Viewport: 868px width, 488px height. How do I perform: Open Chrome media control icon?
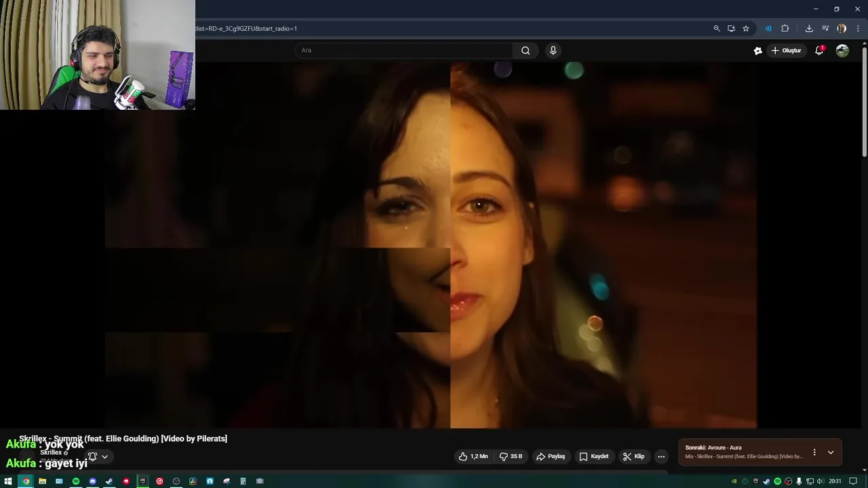tap(825, 28)
